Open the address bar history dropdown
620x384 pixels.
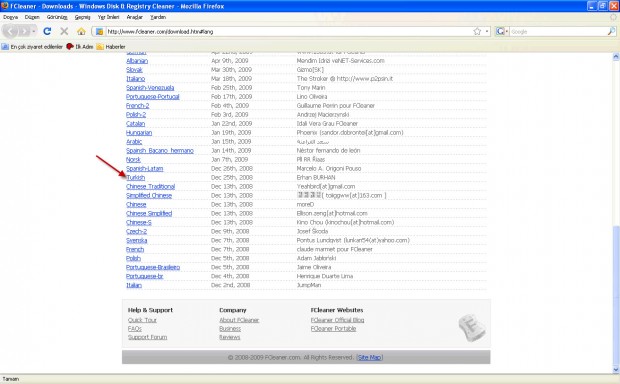coord(487,31)
